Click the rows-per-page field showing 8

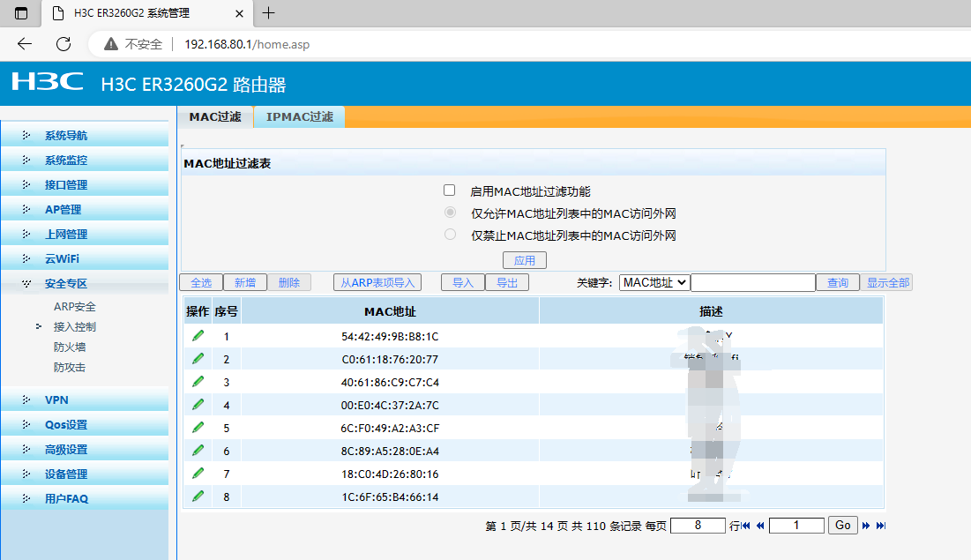tap(698, 526)
